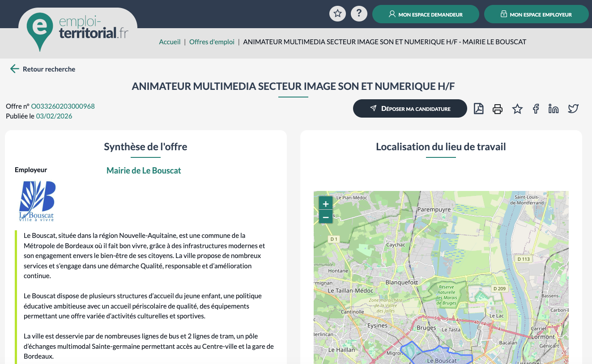The image size is (592, 364).
Task: Print the job offer
Action: [x=498, y=109]
